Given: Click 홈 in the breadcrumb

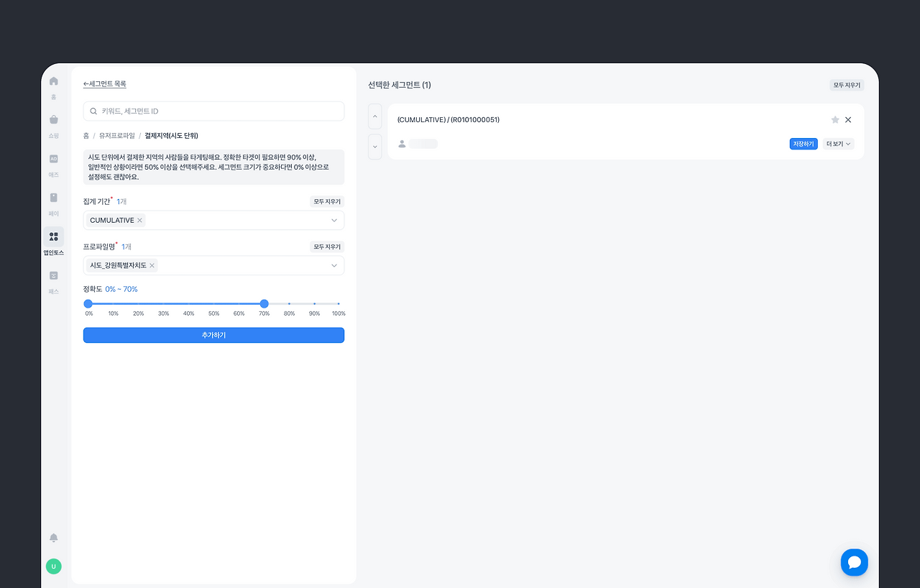Looking at the screenshot, I should [x=86, y=135].
